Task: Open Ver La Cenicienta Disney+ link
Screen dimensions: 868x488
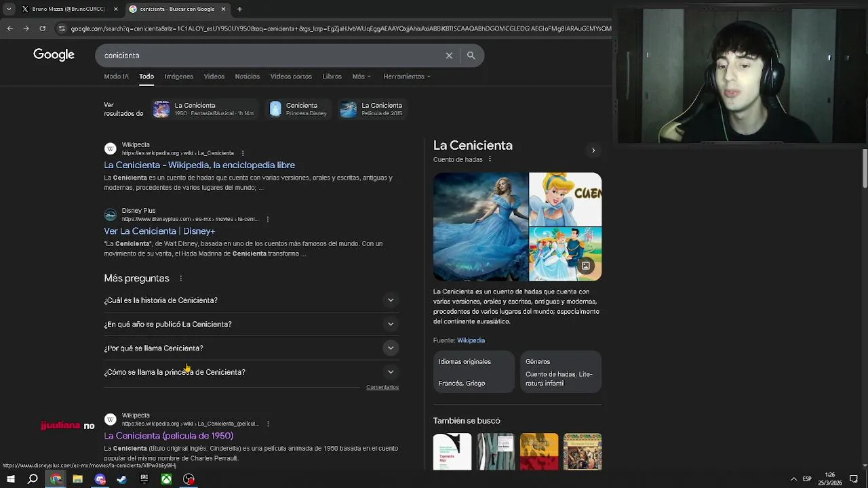Action: click(x=159, y=231)
